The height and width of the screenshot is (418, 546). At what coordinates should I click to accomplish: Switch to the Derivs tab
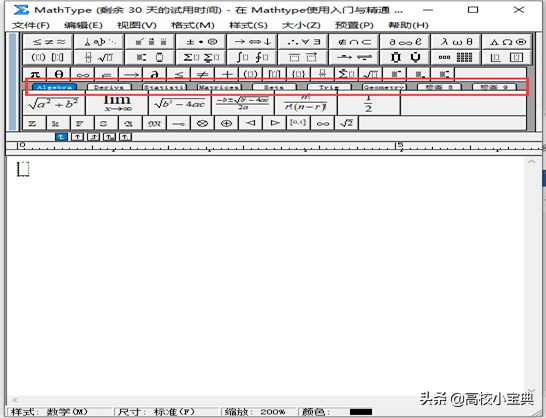click(x=109, y=87)
